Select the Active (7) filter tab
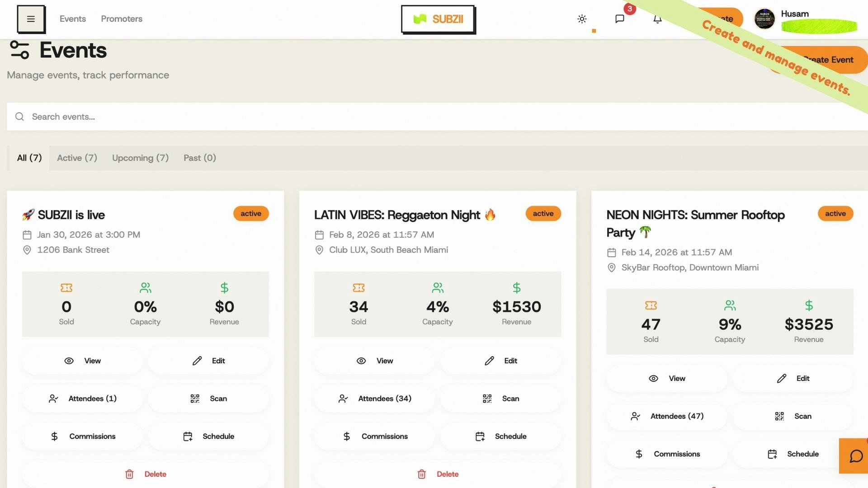Screen dimensions: 868x488 77,158
